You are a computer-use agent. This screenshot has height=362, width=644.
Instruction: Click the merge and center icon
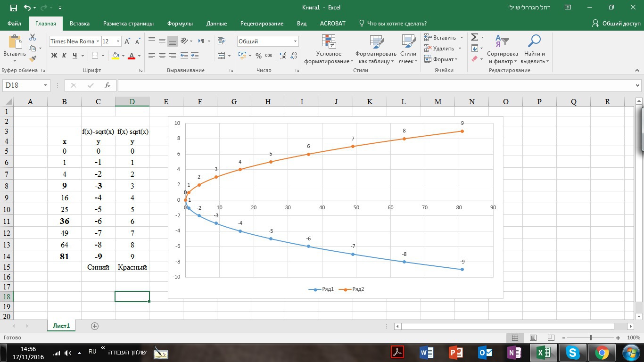[x=222, y=56]
